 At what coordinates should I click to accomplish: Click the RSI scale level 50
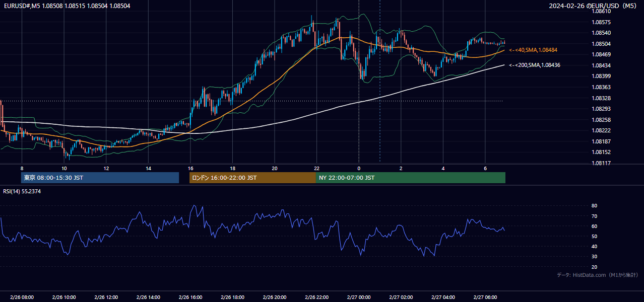coord(594,236)
